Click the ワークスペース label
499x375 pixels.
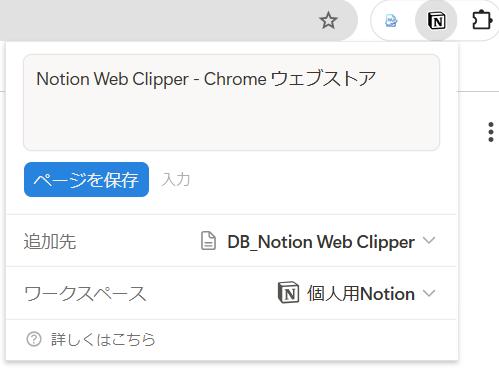pos(85,294)
